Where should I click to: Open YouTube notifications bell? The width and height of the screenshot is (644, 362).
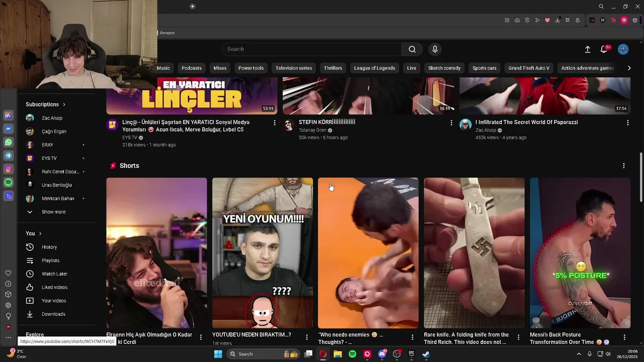pyautogui.click(x=604, y=49)
